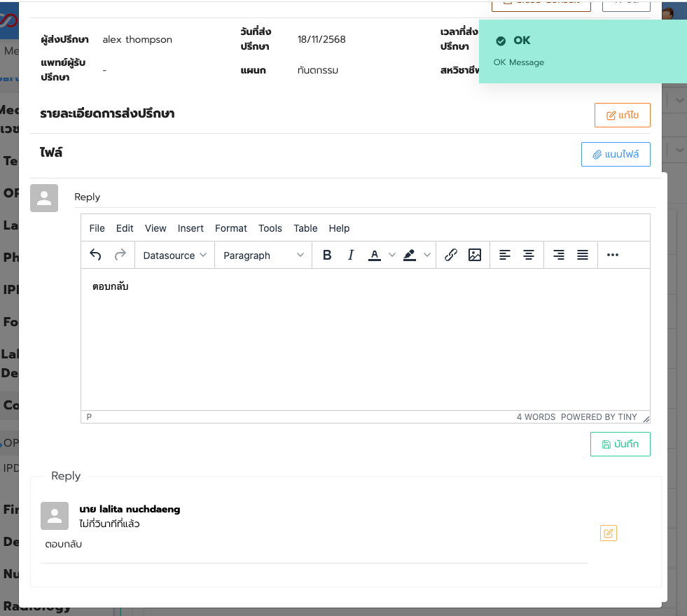The height and width of the screenshot is (616, 687).
Task: Center align the reply text
Action: 529,255
